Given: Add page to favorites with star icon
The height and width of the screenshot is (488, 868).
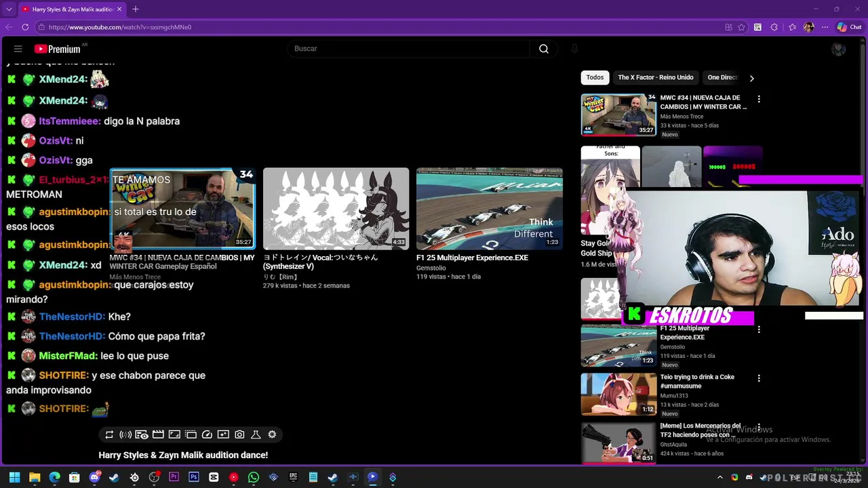Looking at the screenshot, I should (742, 27).
